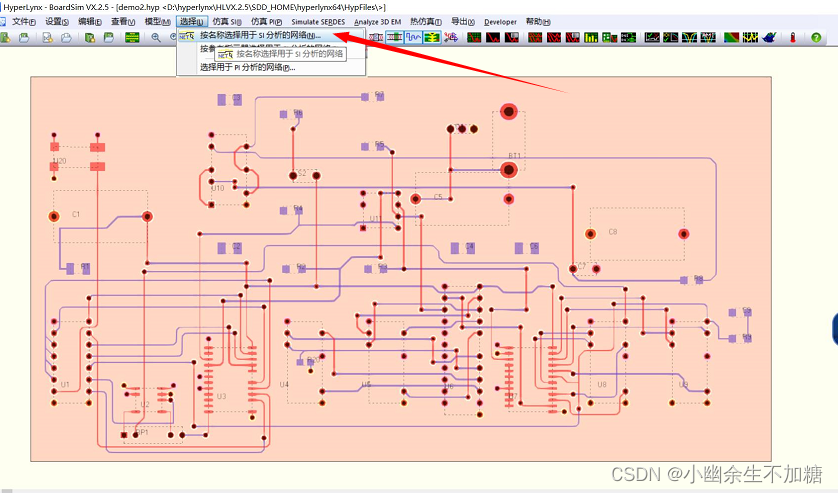Select the U20 component label on board

[60, 161]
